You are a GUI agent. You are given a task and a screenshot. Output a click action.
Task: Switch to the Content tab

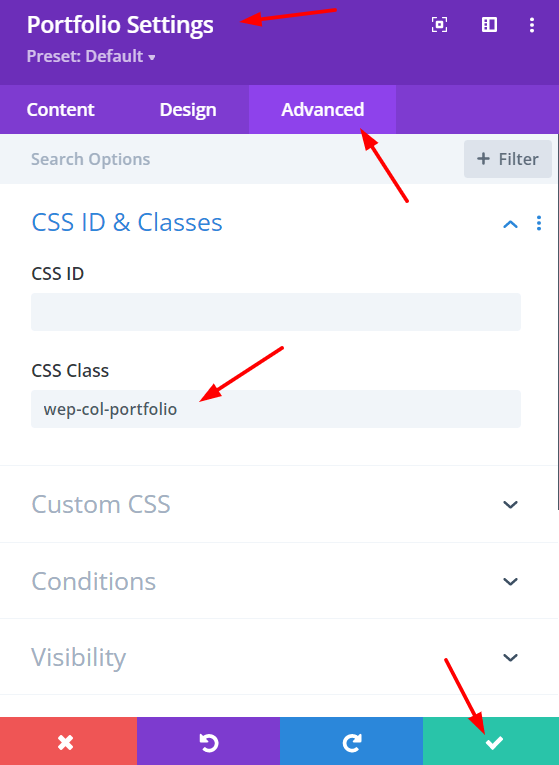60,109
